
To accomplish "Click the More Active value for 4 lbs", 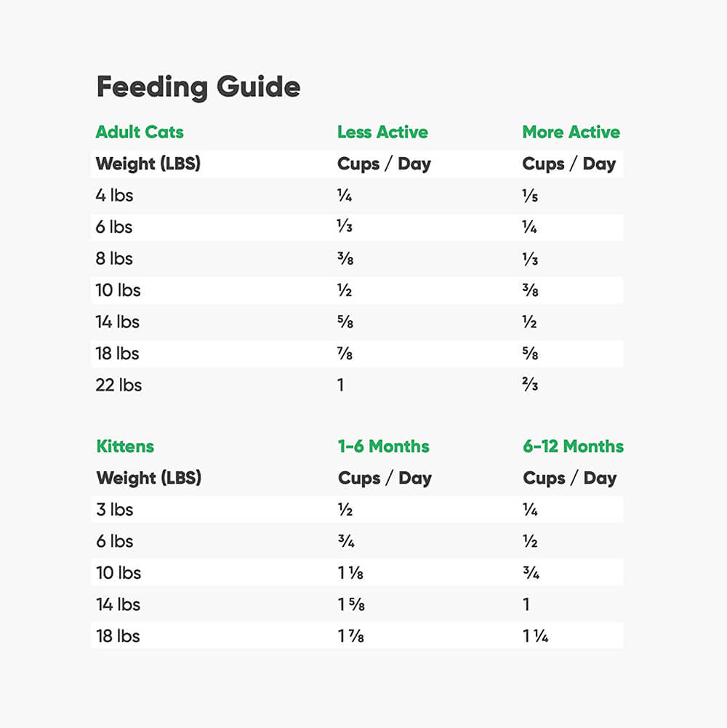I will [530, 196].
